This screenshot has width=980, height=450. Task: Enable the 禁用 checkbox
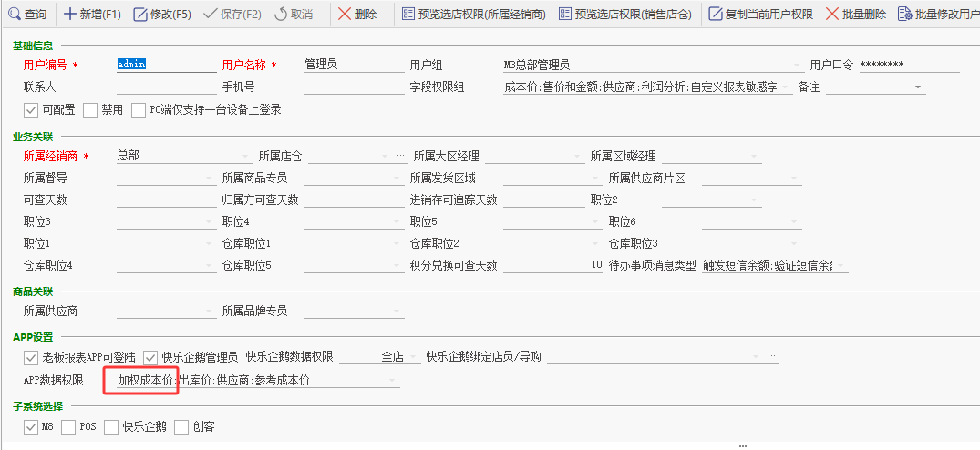90,110
